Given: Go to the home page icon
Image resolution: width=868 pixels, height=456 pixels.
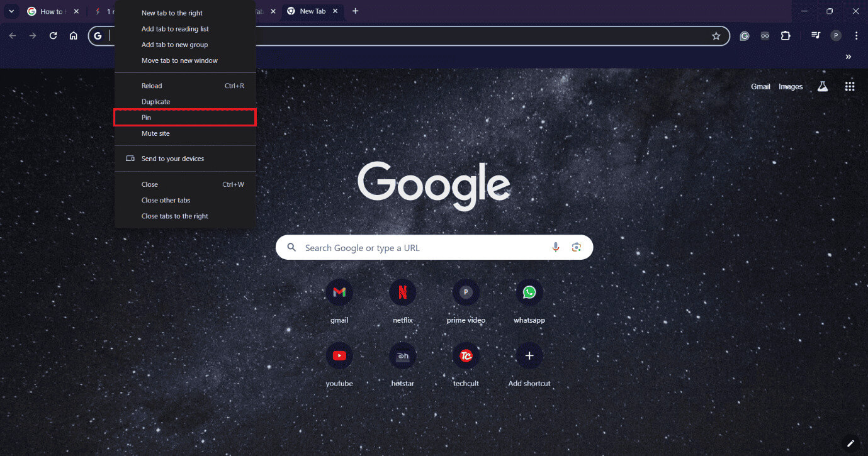Looking at the screenshot, I should pyautogui.click(x=74, y=36).
